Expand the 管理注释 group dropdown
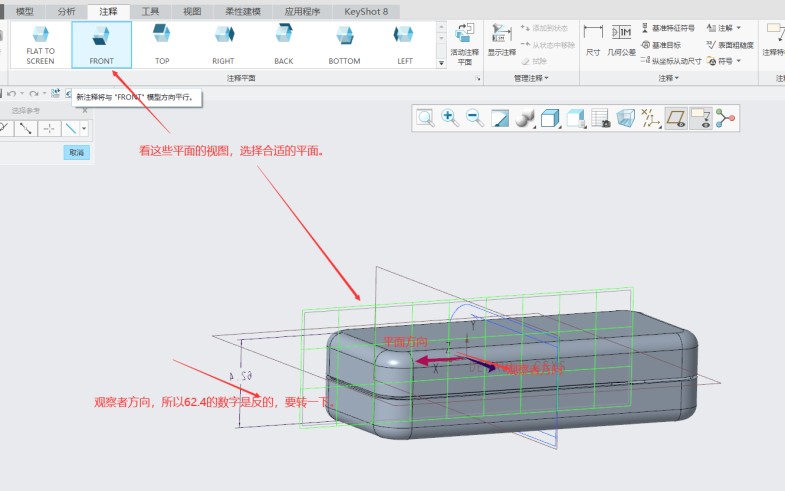The height and width of the screenshot is (491, 785). pyautogui.click(x=532, y=78)
